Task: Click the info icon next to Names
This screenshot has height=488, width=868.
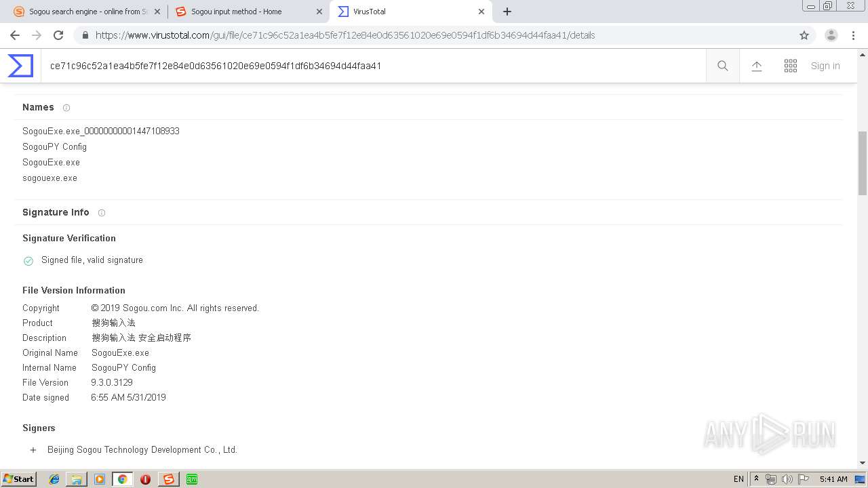Action: coord(66,108)
